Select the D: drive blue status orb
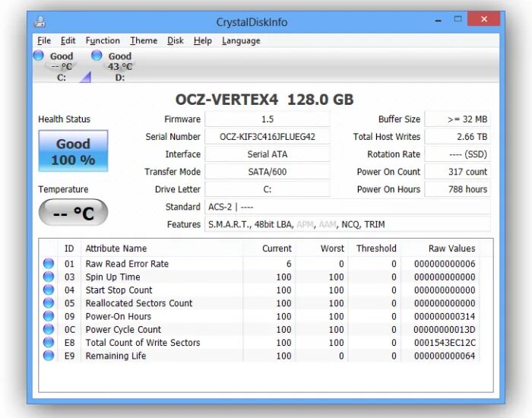Screen dimensions: 532x418 click(97, 55)
